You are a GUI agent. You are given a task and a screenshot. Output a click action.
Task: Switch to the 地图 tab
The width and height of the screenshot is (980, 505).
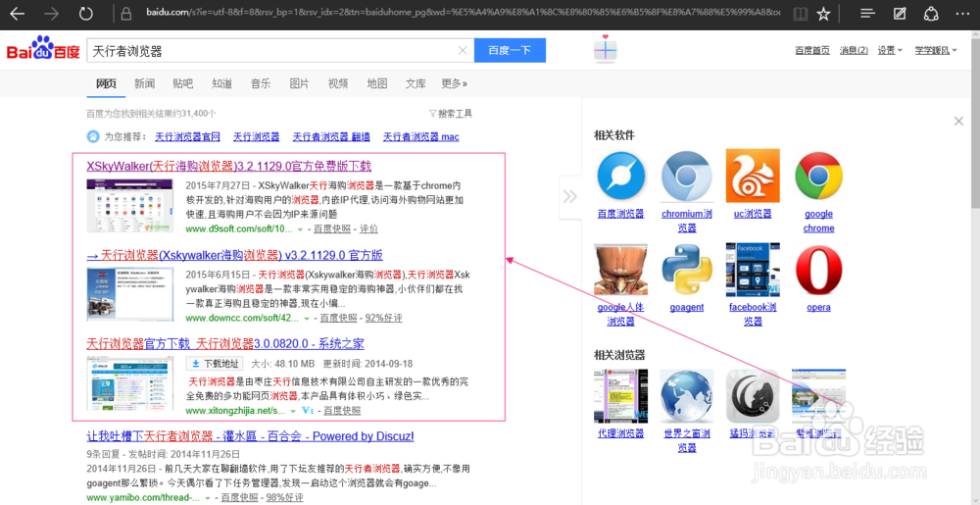[x=377, y=83]
